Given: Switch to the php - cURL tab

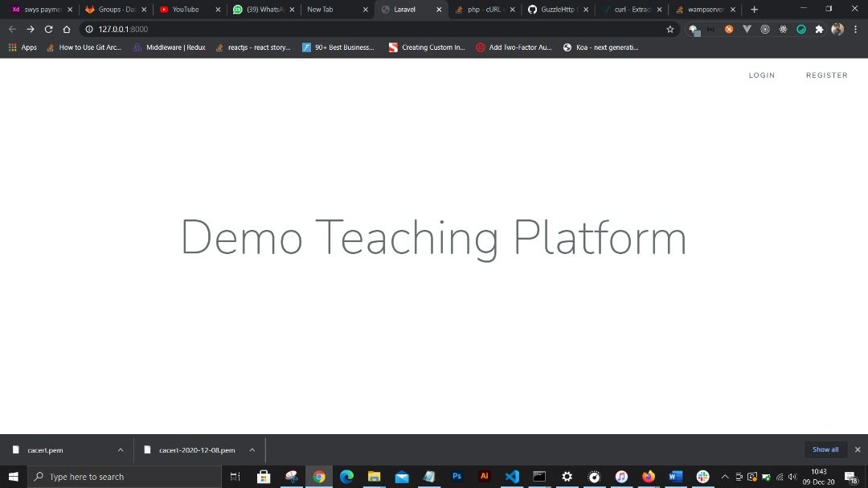Looking at the screenshot, I should 483,10.
